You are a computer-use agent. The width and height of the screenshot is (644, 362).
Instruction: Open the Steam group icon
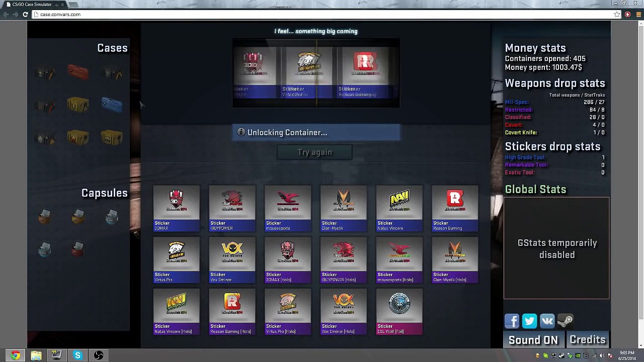[x=565, y=321]
